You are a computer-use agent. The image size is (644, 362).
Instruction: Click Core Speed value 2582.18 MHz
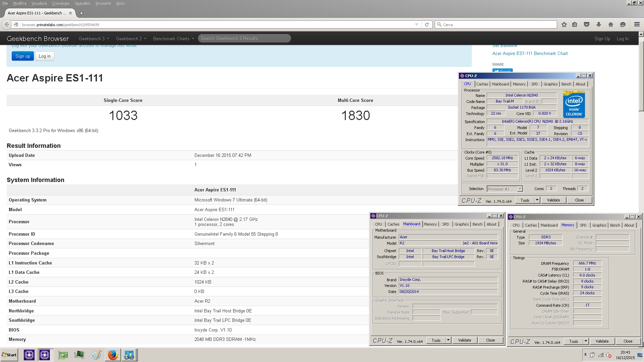[x=502, y=158]
